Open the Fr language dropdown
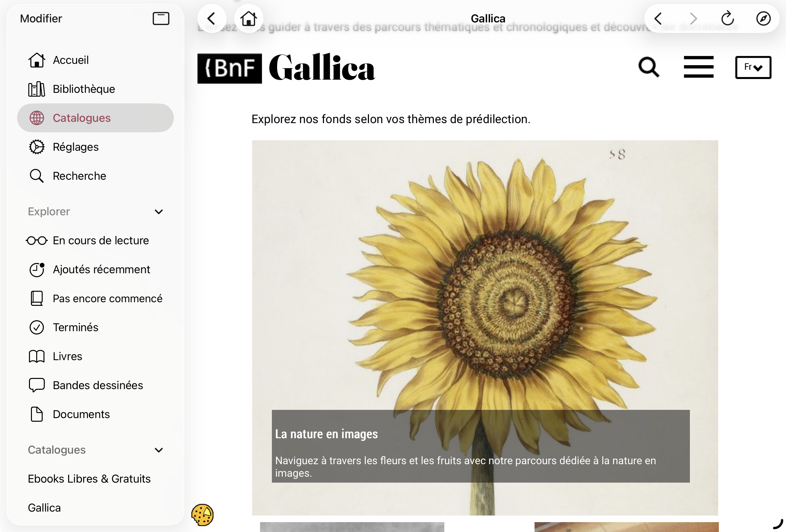This screenshot has width=786, height=532. pyautogui.click(x=753, y=67)
